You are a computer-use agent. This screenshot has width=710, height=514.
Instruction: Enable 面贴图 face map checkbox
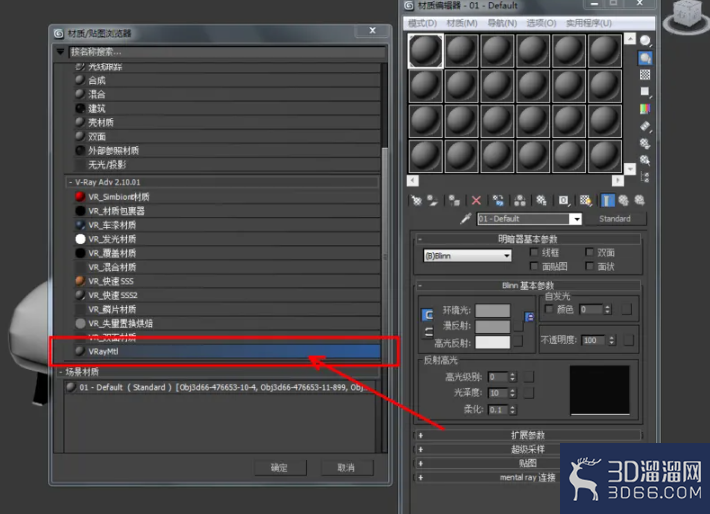[x=534, y=266]
